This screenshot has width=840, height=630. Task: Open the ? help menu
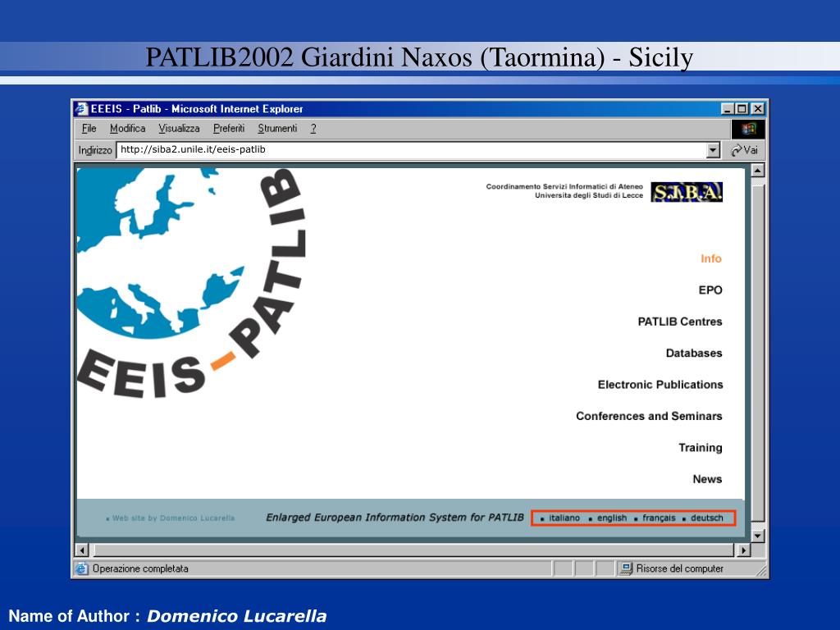[313, 129]
